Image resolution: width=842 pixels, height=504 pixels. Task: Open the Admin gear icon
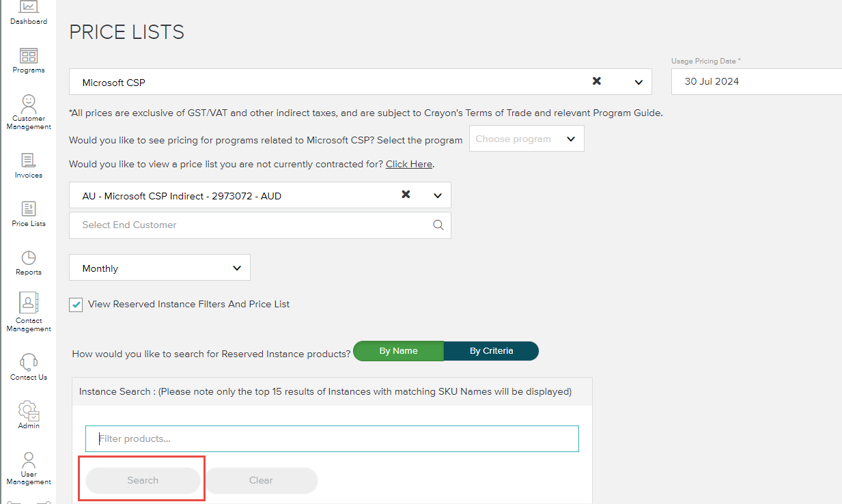click(x=29, y=410)
